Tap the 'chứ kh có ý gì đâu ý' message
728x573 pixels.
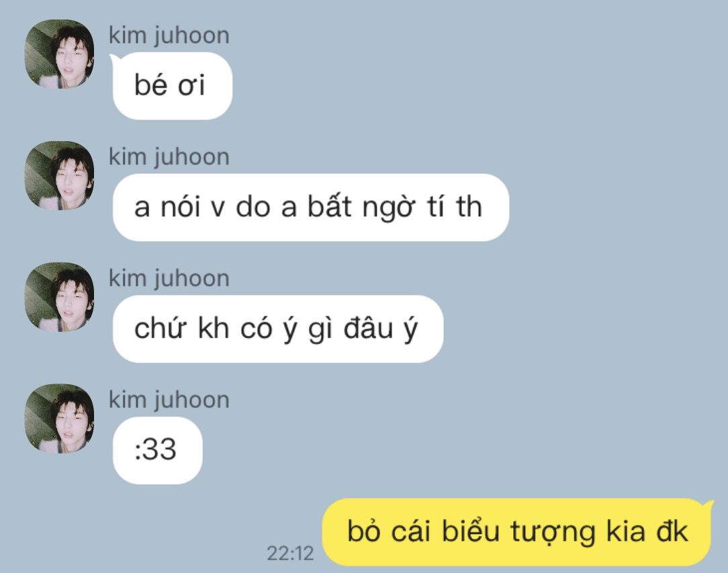pos(277,328)
